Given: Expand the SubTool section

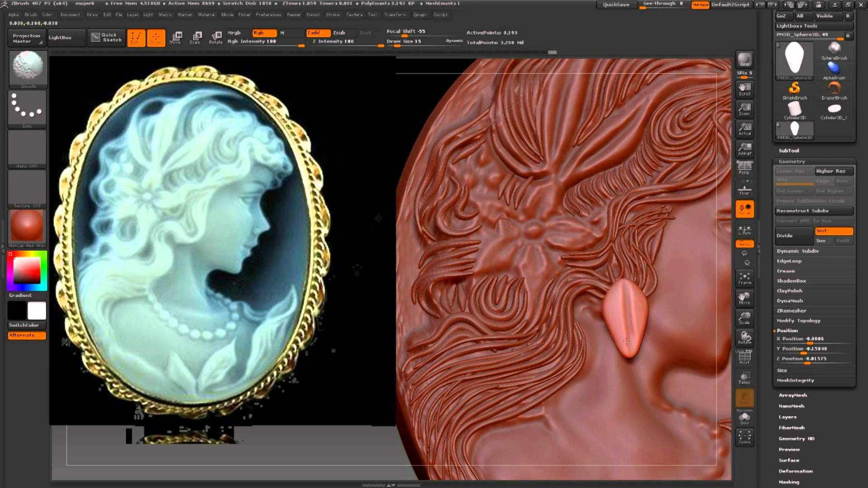Looking at the screenshot, I should pos(789,150).
